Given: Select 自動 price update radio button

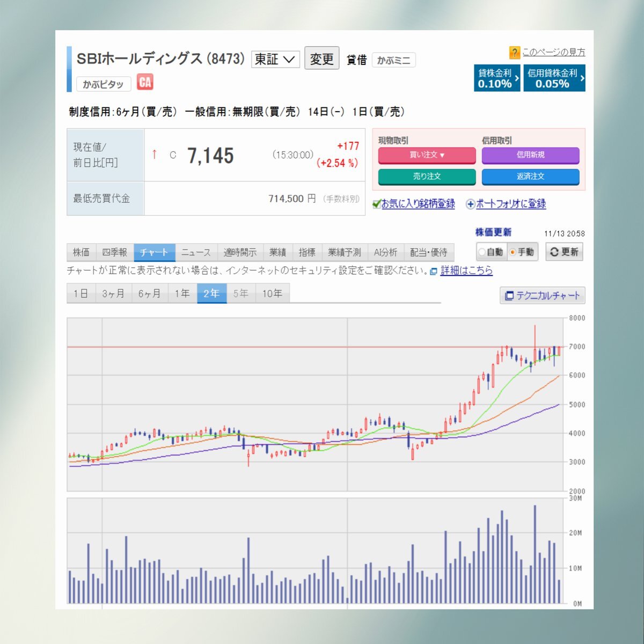Looking at the screenshot, I should (482, 252).
